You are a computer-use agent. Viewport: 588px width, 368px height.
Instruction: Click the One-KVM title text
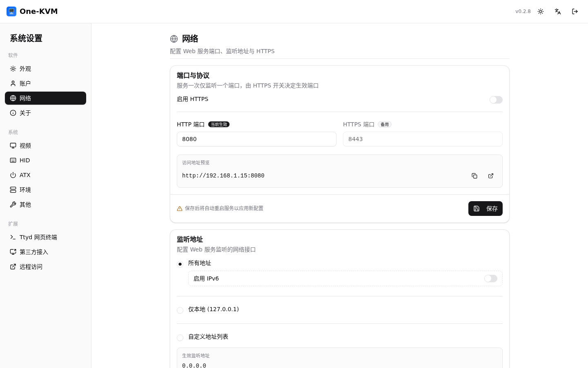[39, 11]
